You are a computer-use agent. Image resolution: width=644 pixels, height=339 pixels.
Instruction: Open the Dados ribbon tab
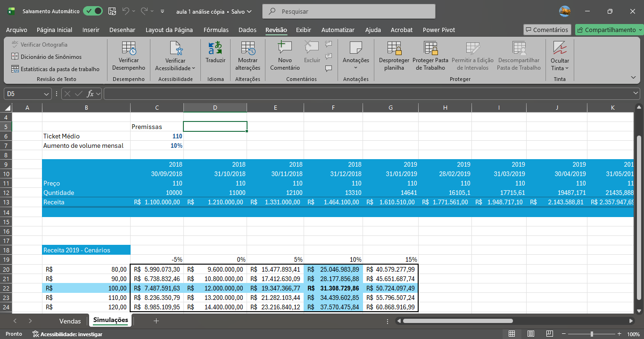point(248,30)
